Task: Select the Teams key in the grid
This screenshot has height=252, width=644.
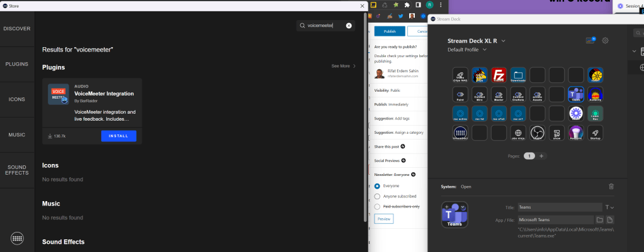Action: tap(576, 94)
